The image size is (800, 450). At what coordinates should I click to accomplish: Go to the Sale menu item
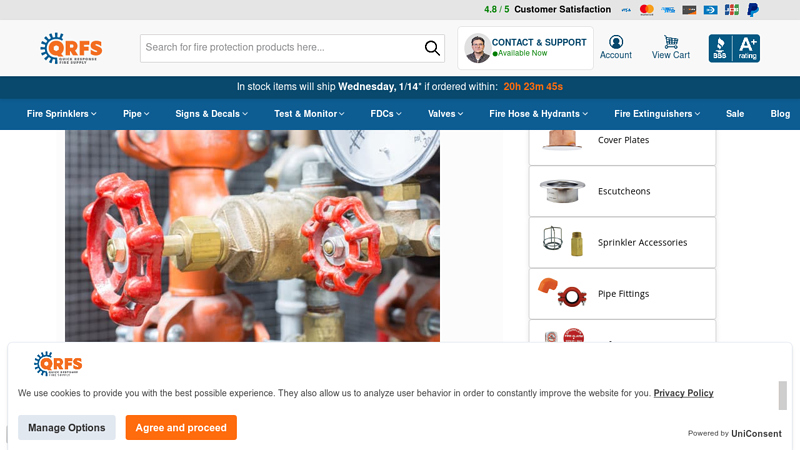tap(735, 114)
